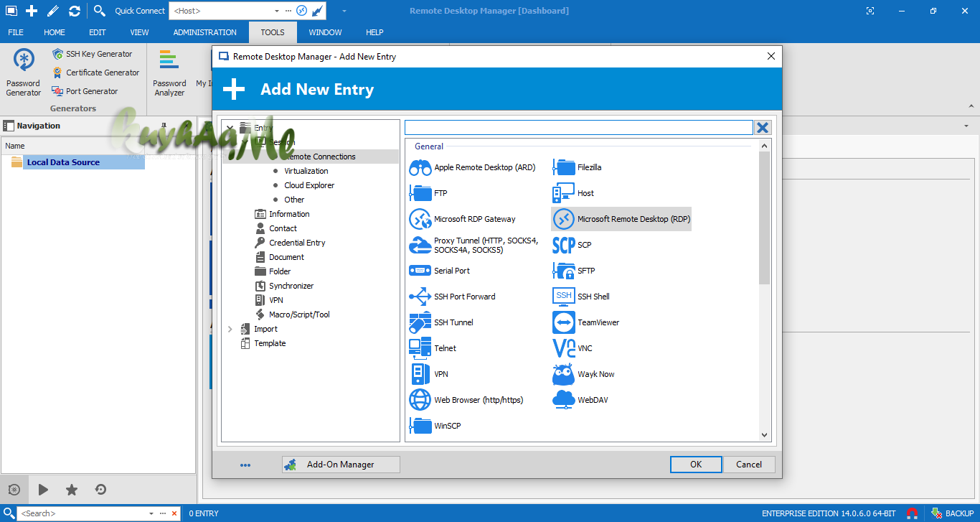Image resolution: width=980 pixels, height=522 pixels.
Task: Confirm with the OK button
Action: coord(696,465)
